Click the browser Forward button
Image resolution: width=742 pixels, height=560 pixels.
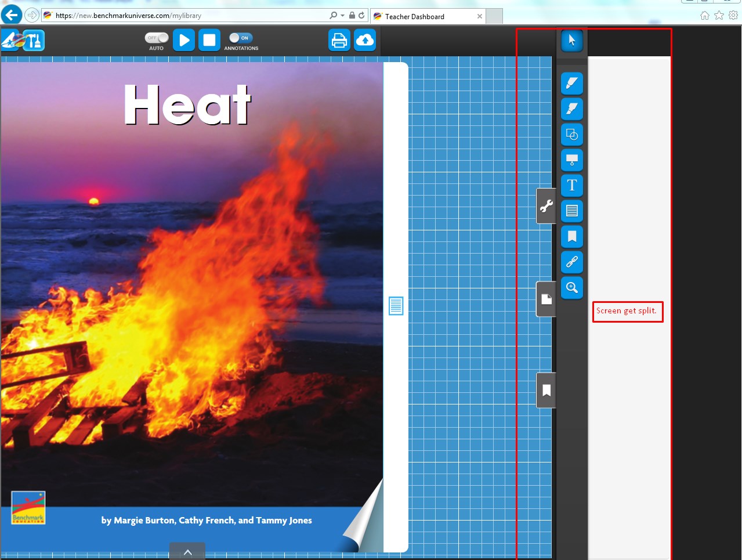(32, 15)
